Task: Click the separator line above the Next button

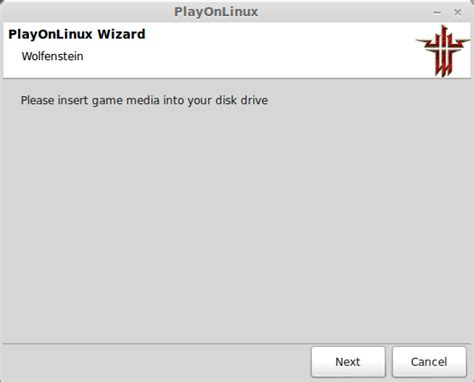Action: pyautogui.click(x=237, y=343)
